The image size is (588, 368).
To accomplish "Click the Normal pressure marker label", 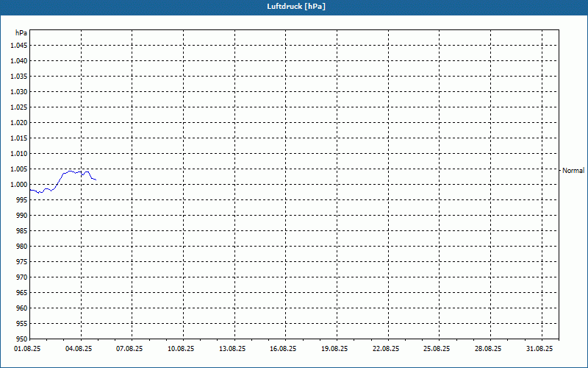I will tap(573, 171).
